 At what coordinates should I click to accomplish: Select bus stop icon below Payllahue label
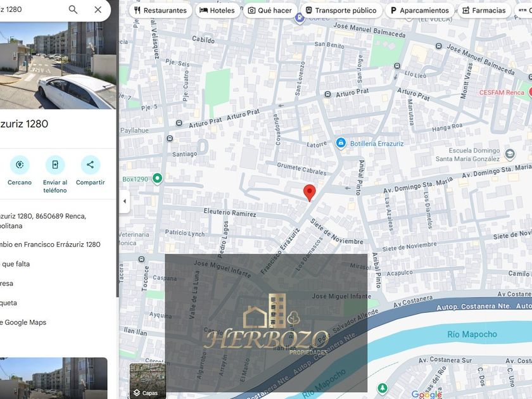(170, 139)
